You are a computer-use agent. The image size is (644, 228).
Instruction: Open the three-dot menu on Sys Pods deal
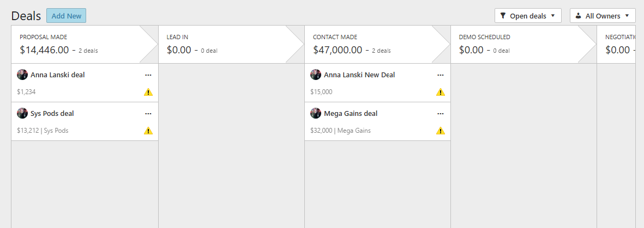tap(148, 114)
